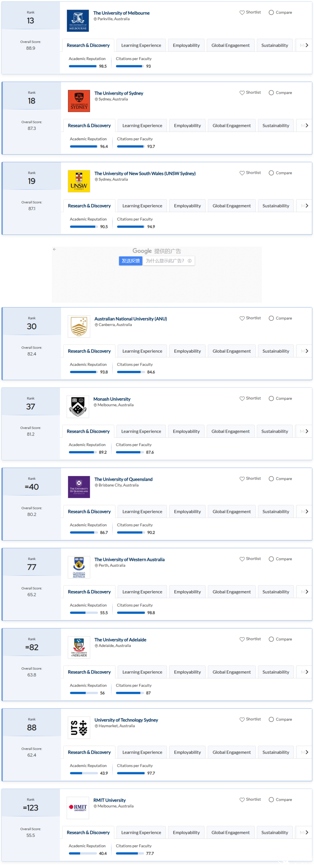
Task: Open Global Engagement tab for UNSW Sydney
Action: (x=231, y=206)
